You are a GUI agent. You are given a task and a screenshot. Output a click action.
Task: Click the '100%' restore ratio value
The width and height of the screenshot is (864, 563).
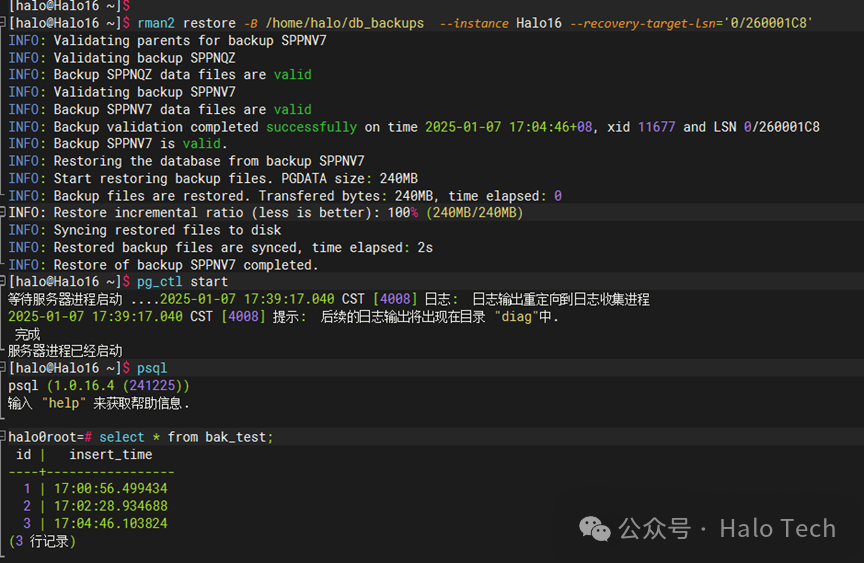[403, 212]
